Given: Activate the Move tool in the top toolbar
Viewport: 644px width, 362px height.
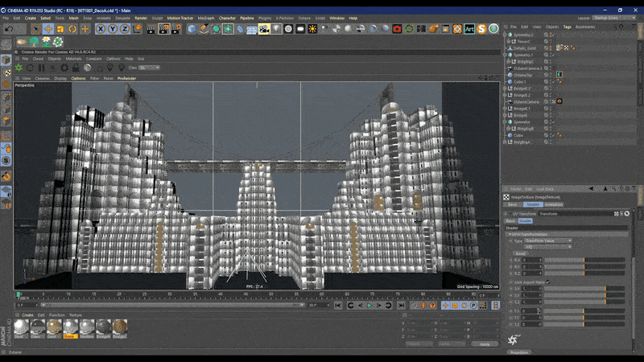Looking at the screenshot, I should pos(48,29).
